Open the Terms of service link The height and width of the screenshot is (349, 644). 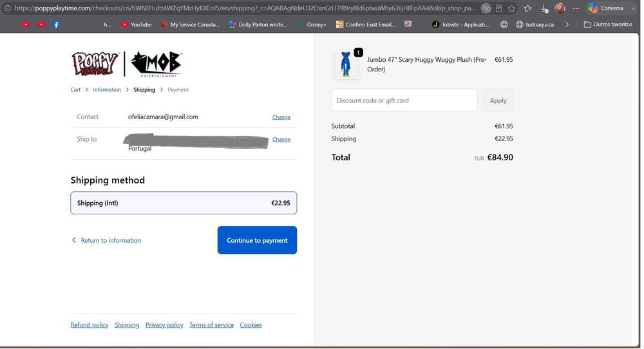(211, 325)
